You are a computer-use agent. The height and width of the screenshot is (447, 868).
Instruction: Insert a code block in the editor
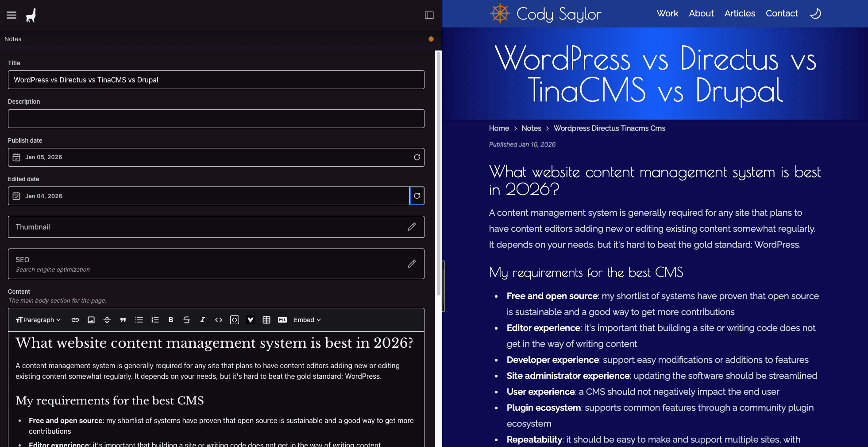coord(235,320)
